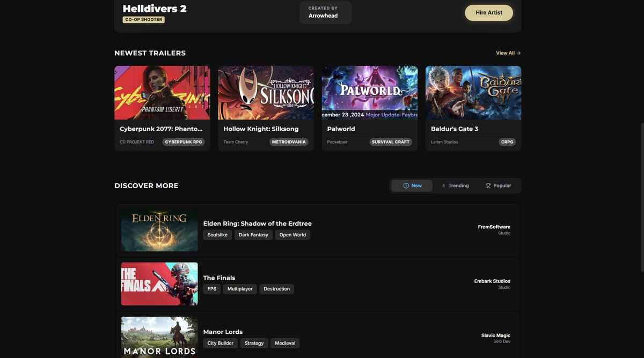Click the Cyberpunk 2077: Phanto... card title
The width and height of the screenshot is (644, 358).
coord(161,129)
